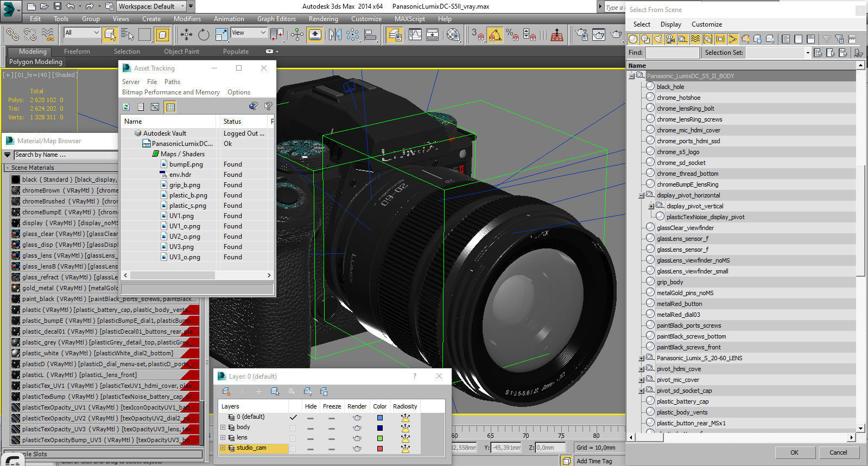Click Freeze/Unfreeze All Layers icon

click(324, 392)
